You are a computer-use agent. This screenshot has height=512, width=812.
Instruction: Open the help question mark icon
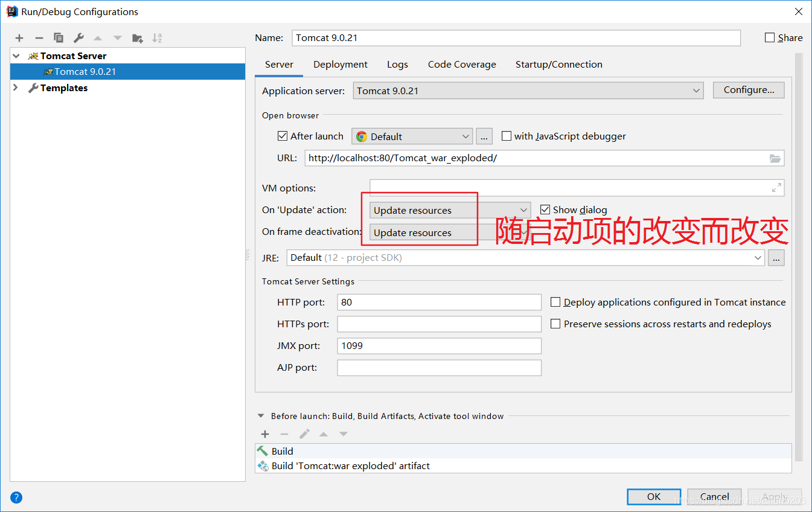pyautogui.click(x=16, y=498)
